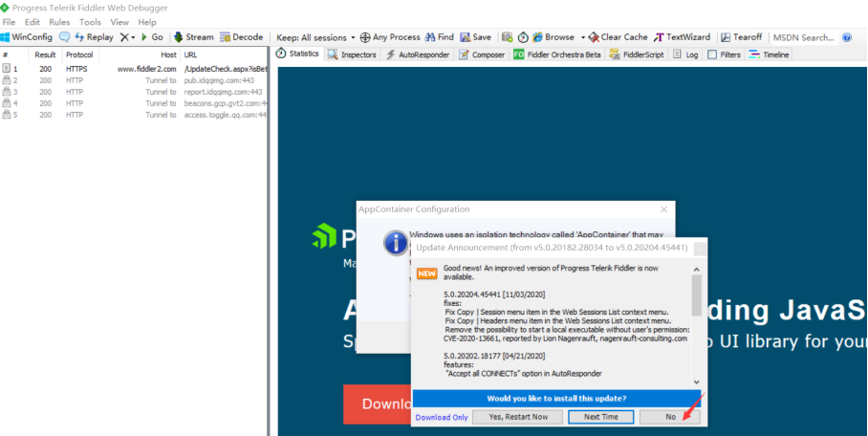This screenshot has width=868, height=436.
Task: Open FiddlerScript tab
Action: click(637, 54)
